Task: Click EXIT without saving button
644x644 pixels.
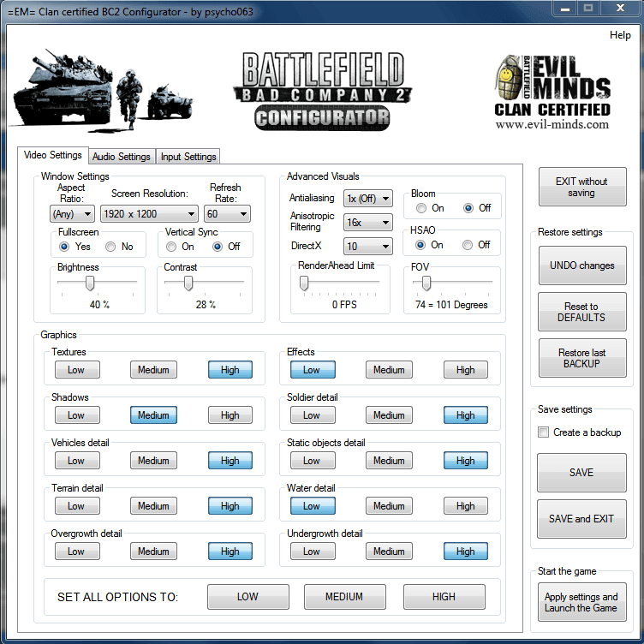Action: [582, 187]
